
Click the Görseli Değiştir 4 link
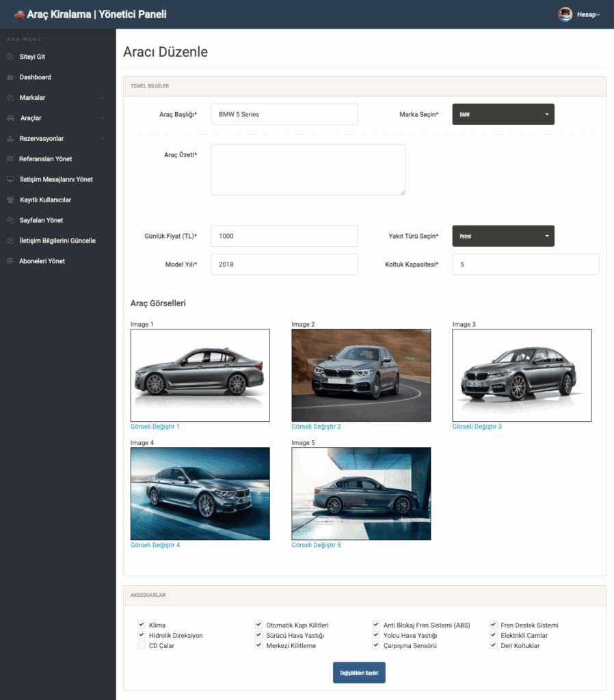tap(155, 545)
